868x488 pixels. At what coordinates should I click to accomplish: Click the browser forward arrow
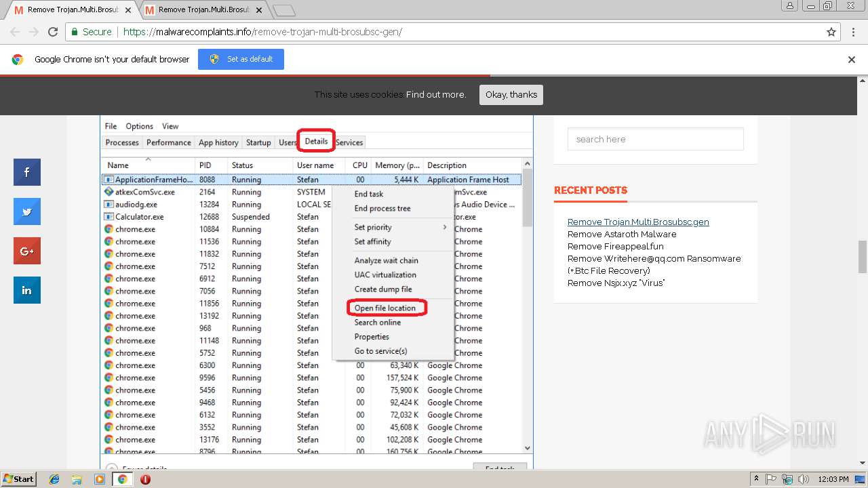[34, 32]
